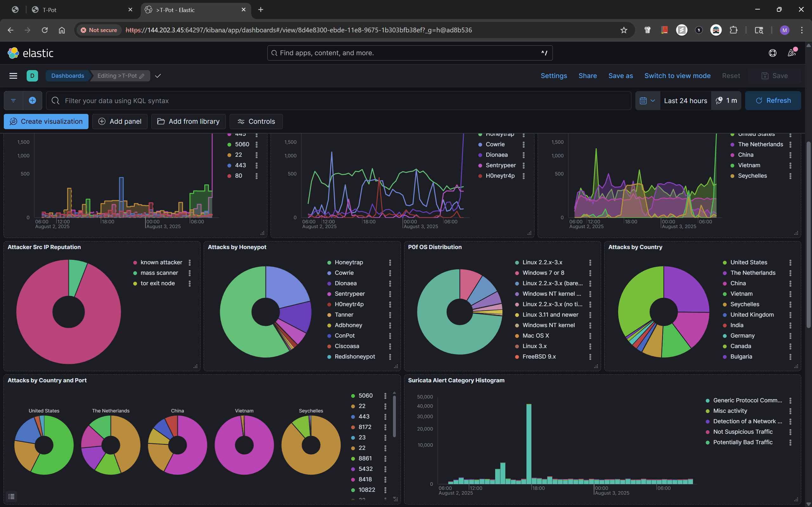Open the Elastic home logo
The image size is (812, 507).
pyautogui.click(x=30, y=53)
